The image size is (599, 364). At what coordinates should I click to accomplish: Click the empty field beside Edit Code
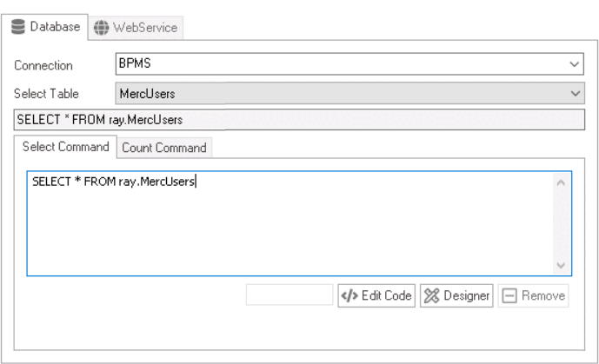pos(290,295)
